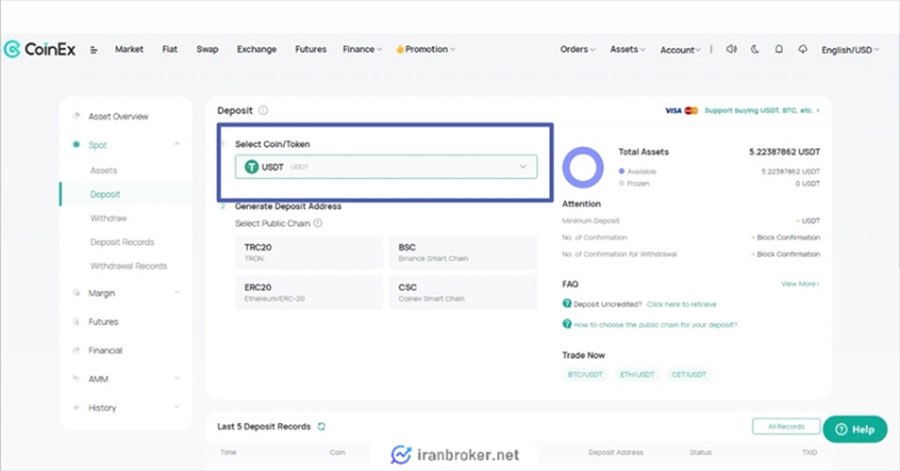
Task: Click 'Click here to retrieve' link
Action: tap(681, 304)
